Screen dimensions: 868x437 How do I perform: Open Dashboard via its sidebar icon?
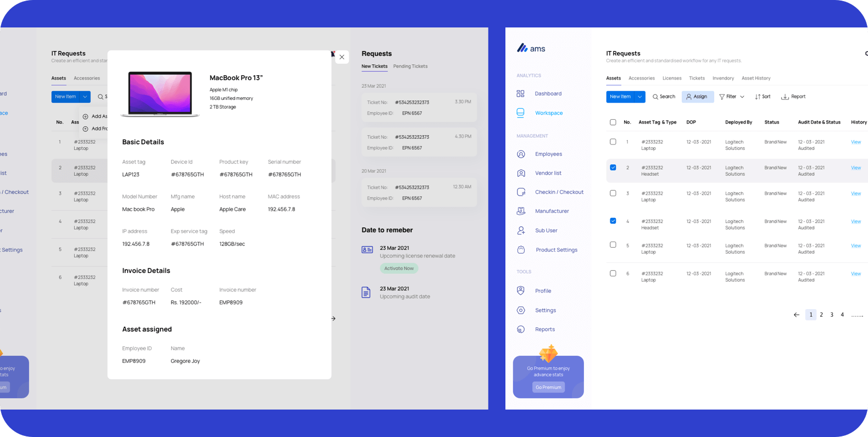(520, 94)
